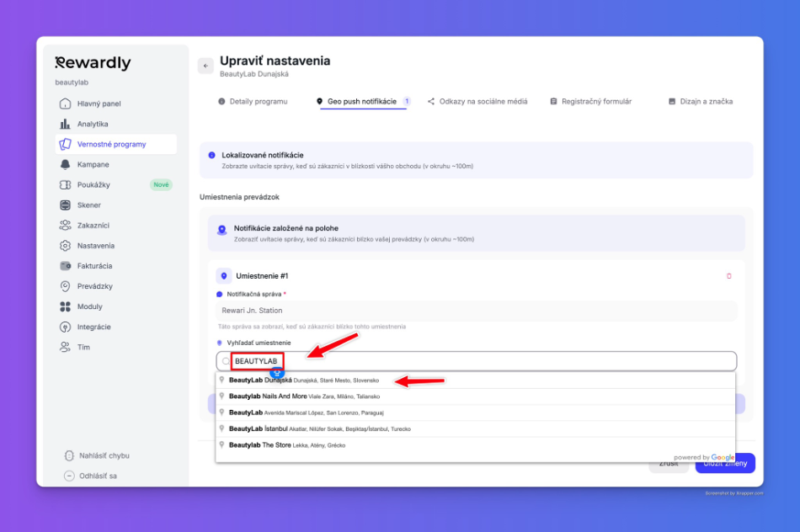Open Hlavný panel from the sidebar
800x532 pixels.
click(x=116, y=104)
